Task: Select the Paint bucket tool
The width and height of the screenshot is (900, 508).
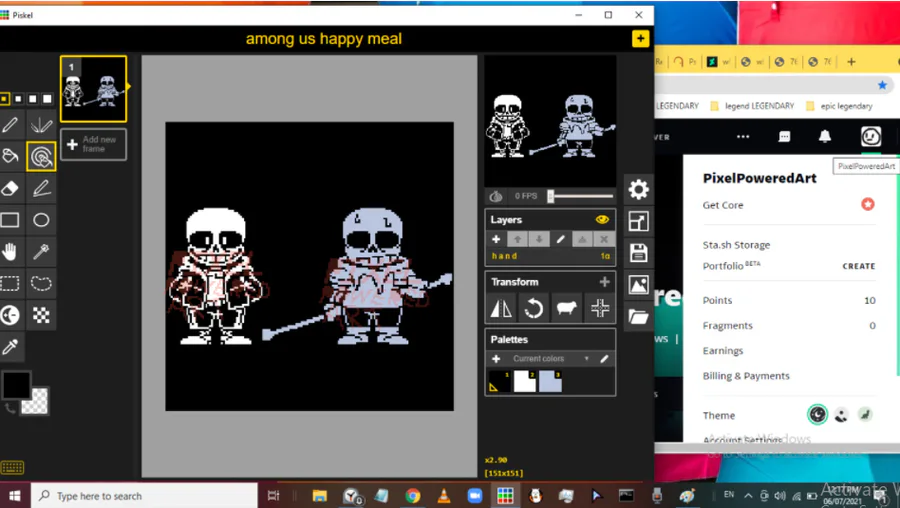Action: point(10,156)
